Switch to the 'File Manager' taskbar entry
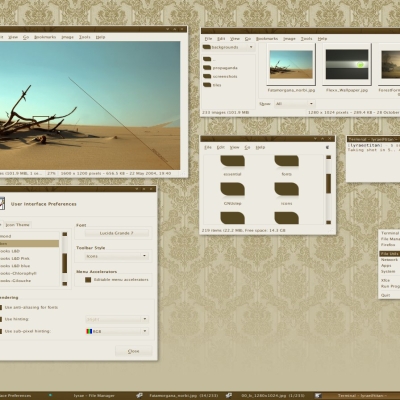400x400 pixels. pos(94,396)
